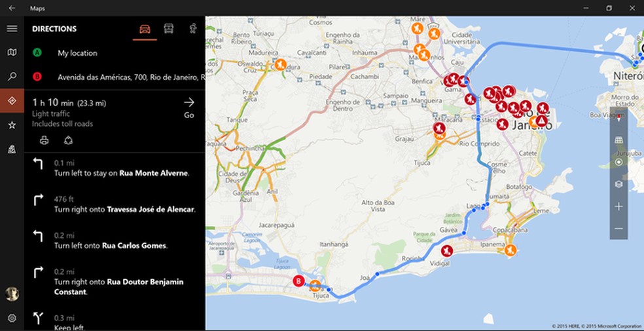The height and width of the screenshot is (331, 644).
Task: Click the 'Light traffic' status text
Action: [x=51, y=114]
